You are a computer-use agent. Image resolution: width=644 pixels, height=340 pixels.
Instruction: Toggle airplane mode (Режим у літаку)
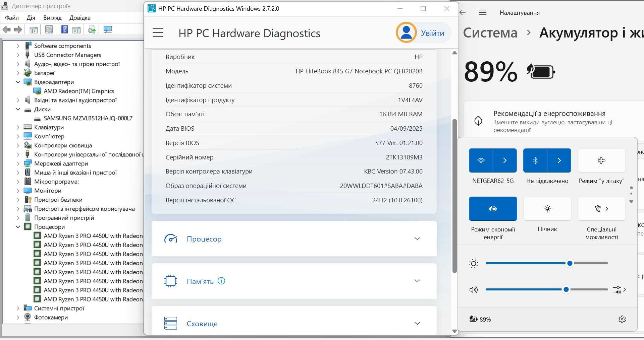601,160
